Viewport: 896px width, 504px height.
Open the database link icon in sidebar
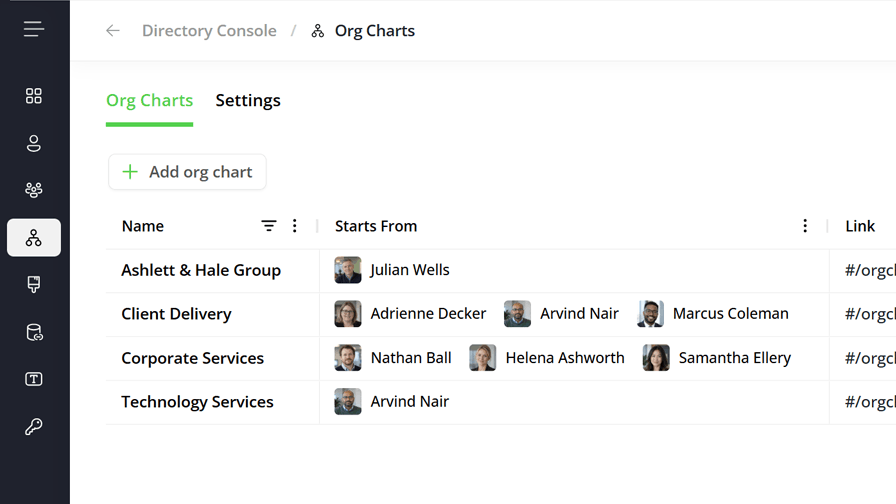click(34, 332)
